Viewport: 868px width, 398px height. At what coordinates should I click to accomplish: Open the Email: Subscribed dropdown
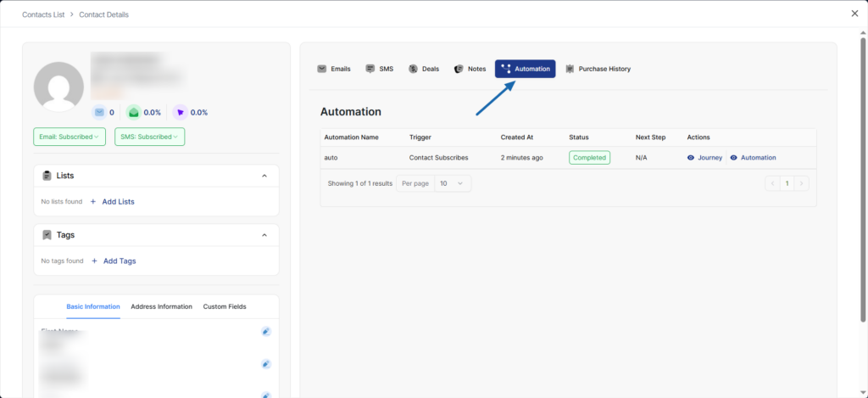point(69,137)
